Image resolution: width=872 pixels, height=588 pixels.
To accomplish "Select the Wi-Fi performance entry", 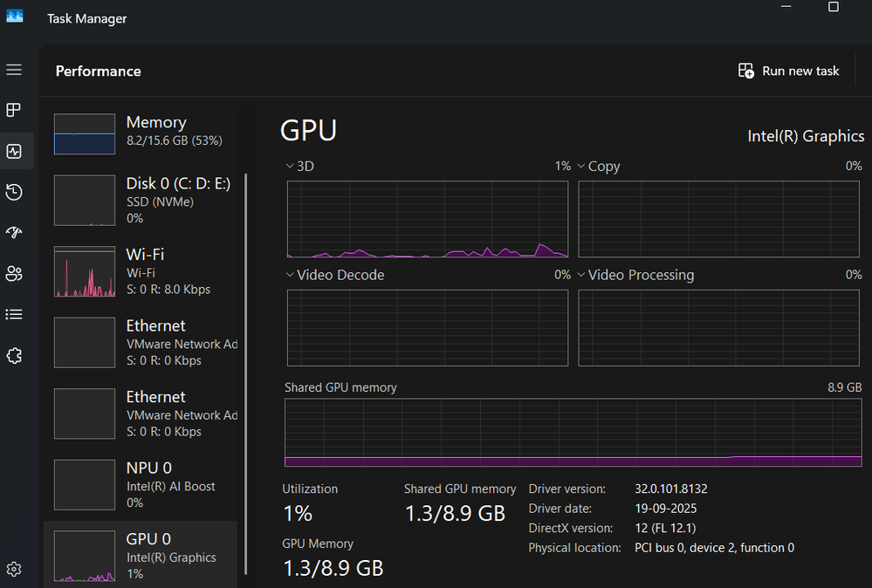I will tap(140, 271).
